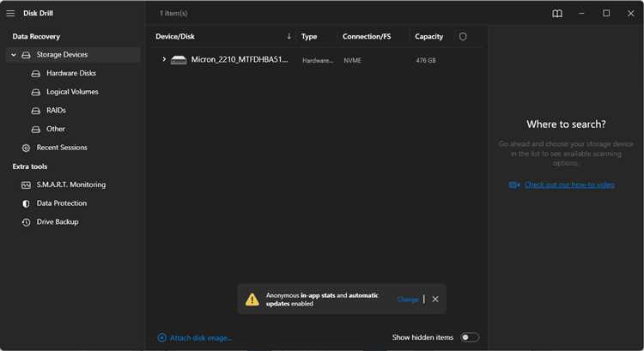Dismiss the anonymous stats notification
644x351 pixels.
tap(435, 300)
